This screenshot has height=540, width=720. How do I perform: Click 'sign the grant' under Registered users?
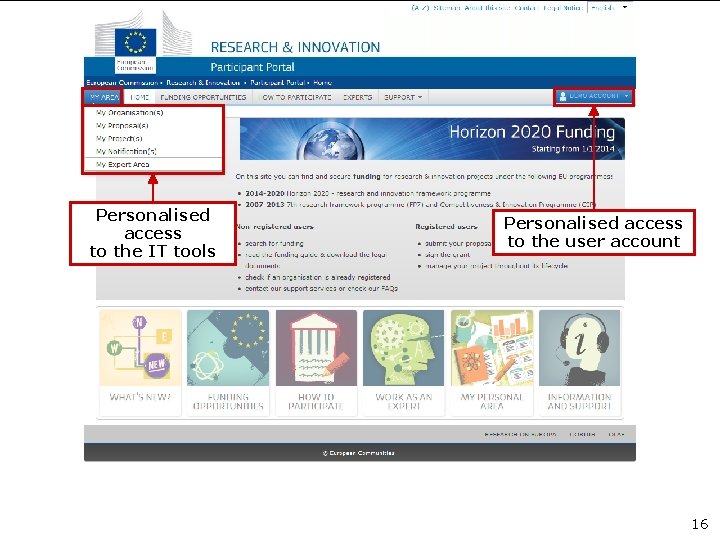tap(447, 254)
